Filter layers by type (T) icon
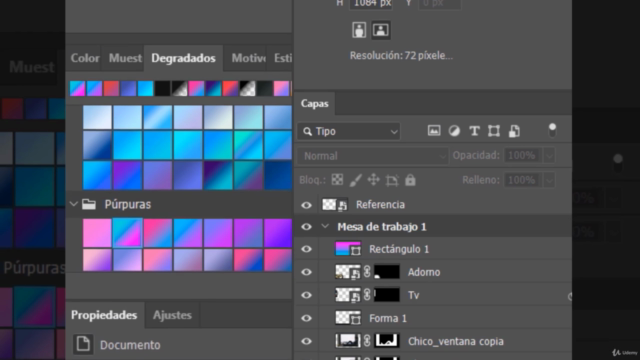This screenshot has width=640, height=360. (x=474, y=131)
